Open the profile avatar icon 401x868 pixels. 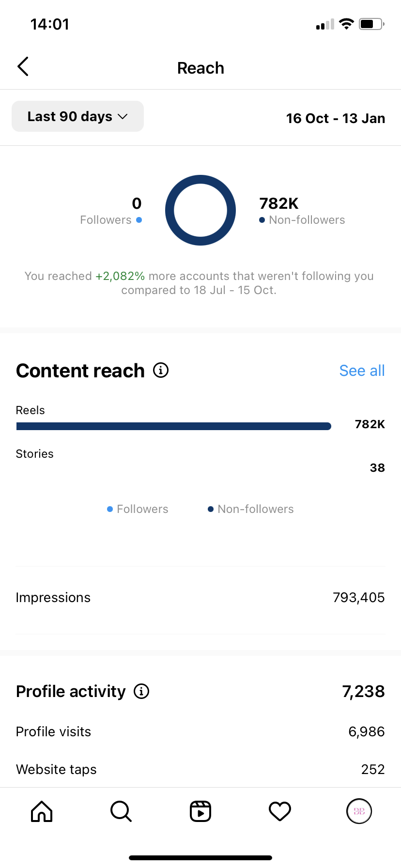[x=359, y=811]
